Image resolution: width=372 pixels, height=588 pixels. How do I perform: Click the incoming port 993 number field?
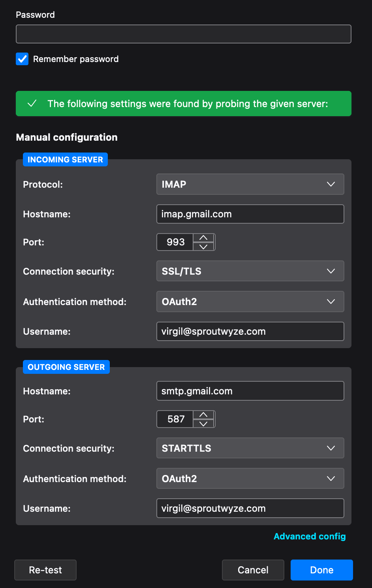click(175, 242)
